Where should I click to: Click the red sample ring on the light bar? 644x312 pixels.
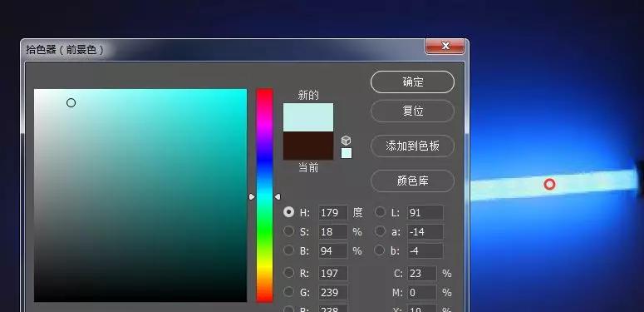click(x=549, y=185)
